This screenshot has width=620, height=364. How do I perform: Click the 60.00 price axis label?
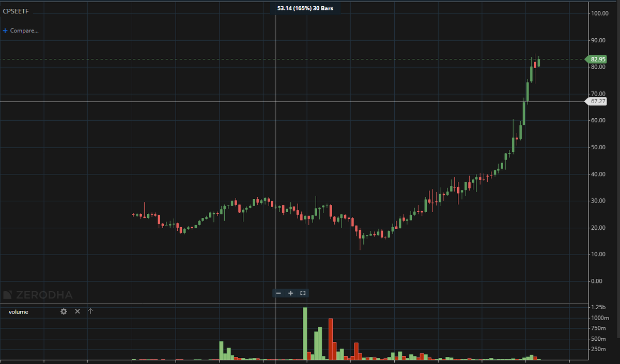pyautogui.click(x=598, y=120)
